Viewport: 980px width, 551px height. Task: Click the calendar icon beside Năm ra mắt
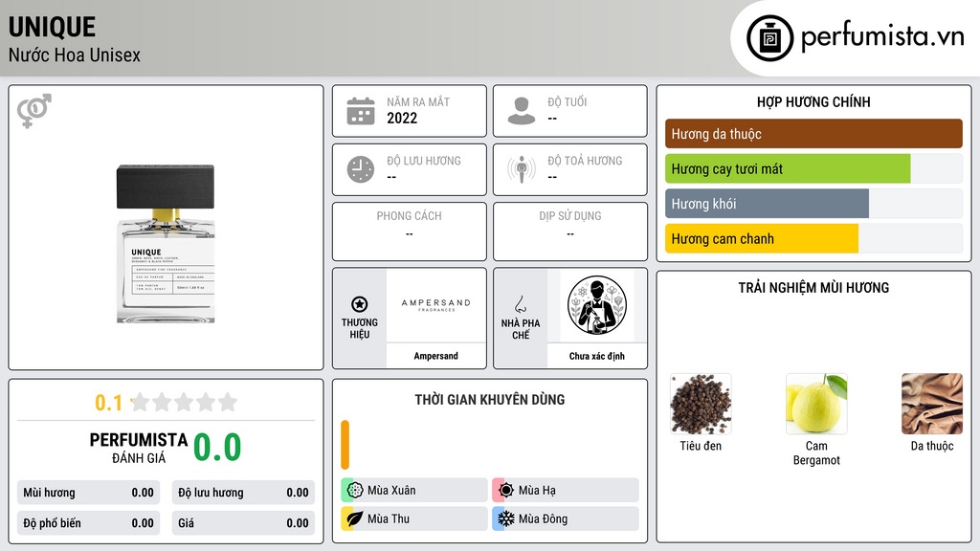pyautogui.click(x=361, y=111)
